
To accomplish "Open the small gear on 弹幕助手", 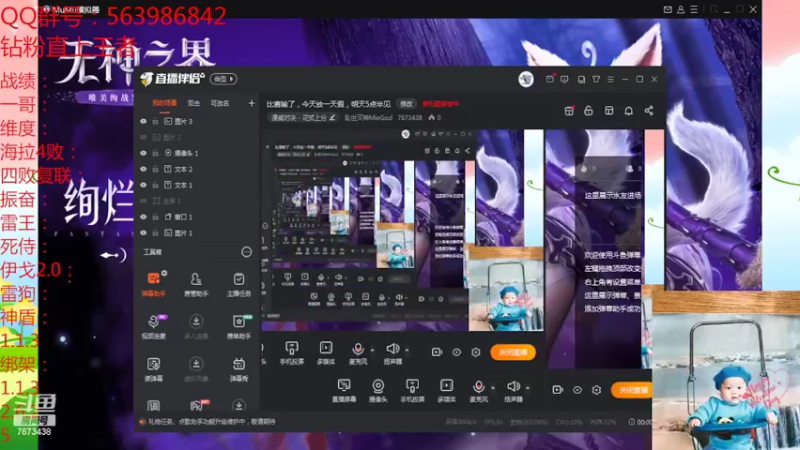I will pos(164,273).
